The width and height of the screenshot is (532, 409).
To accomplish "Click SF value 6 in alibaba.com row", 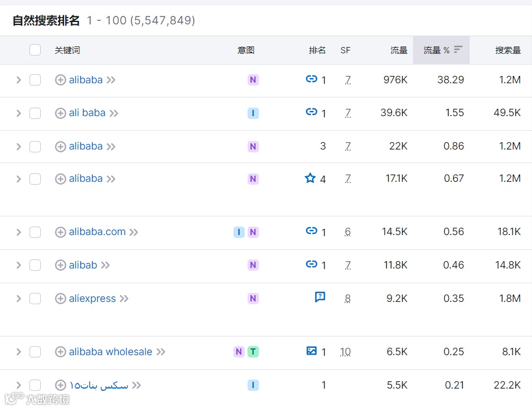I will [347, 232].
